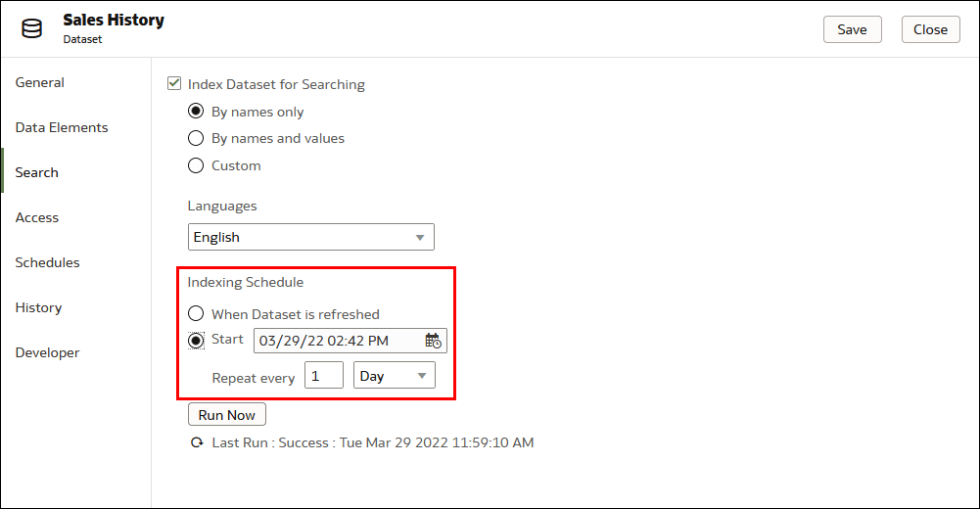Click the Last Run Success status text
The width and height of the screenshot is (980, 509).
pos(373,442)
